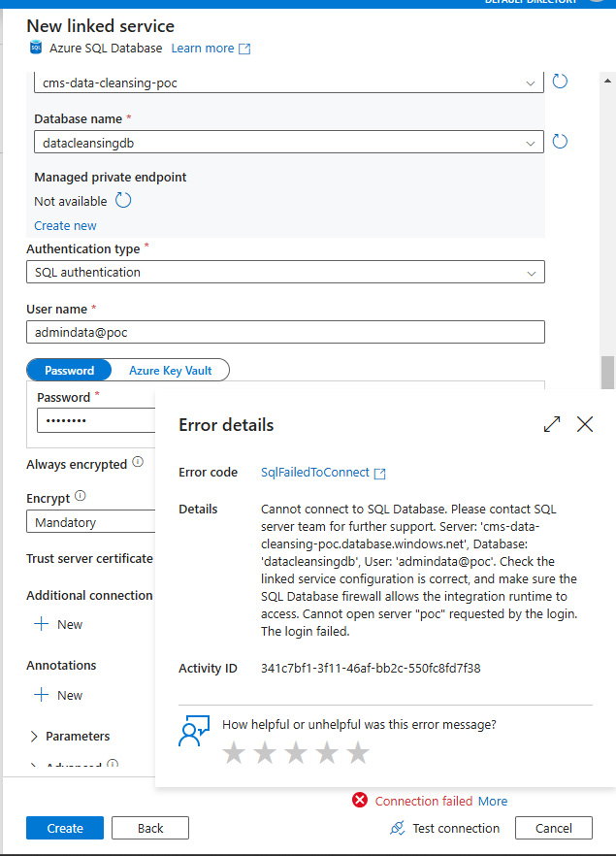Click the red connection failed icon
This screenshot has width=616, height=856.
coord(360,801)
